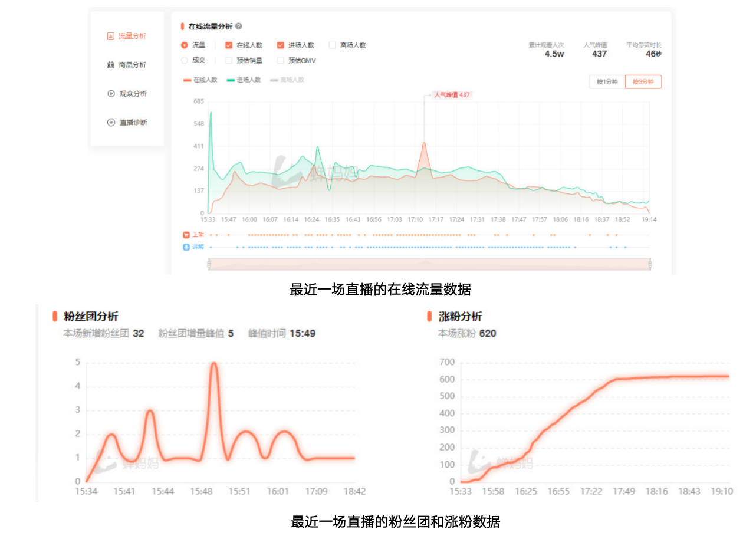Image resolution: width=756 pixels, height=539 pixels.
Task: Click the help question-mark icon beside 在线流量分析
Action: [x=239, y=27]
